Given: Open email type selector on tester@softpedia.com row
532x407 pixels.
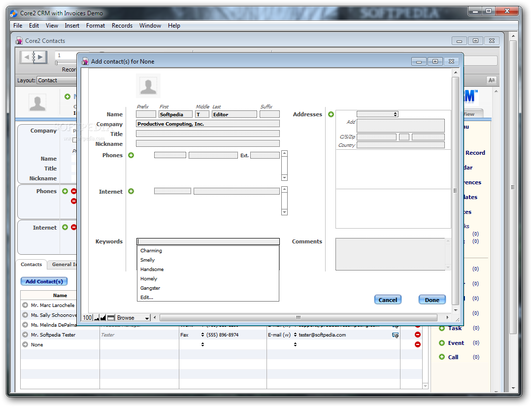Looking at the screenshot, I should [x=295, y=335].
